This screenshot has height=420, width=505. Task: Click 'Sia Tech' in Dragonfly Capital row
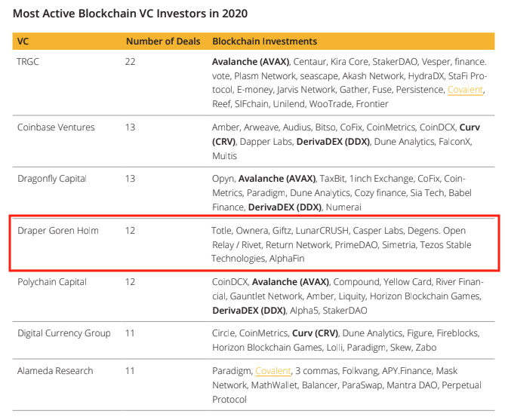click(x=427, y=193)
